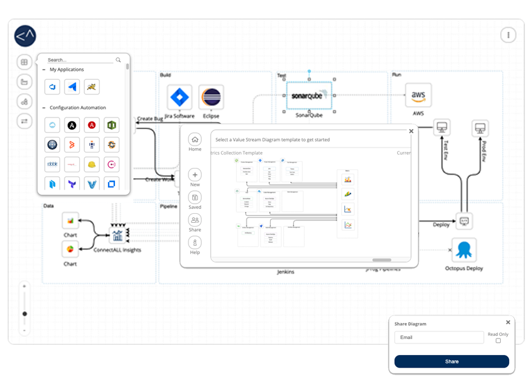The image size is (532, 392).
Task: Click the minus end of zoom slider
Action: pos(24,330)
